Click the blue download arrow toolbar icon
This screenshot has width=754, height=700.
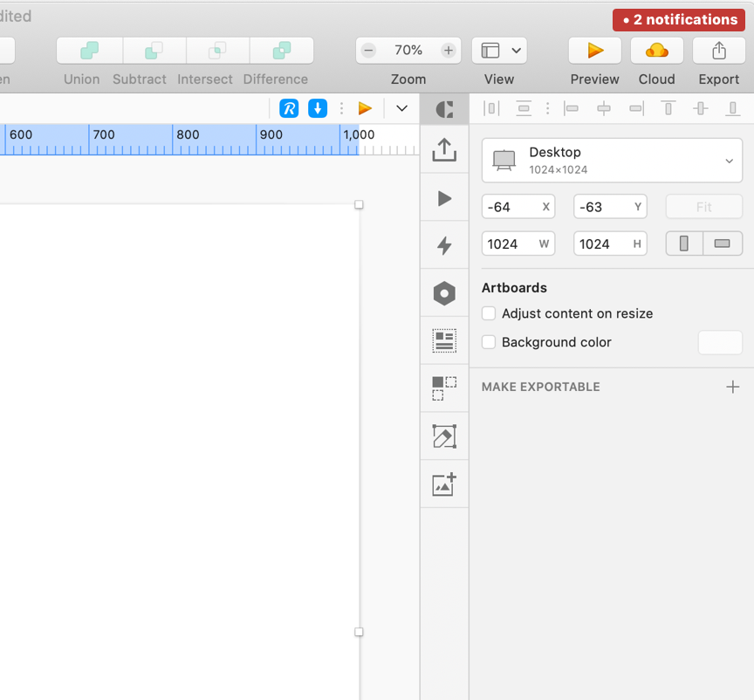tap(317, 108)
